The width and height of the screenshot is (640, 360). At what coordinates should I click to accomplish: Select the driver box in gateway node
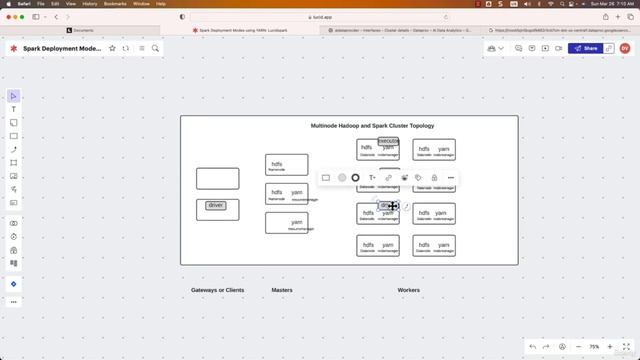point(216,205)
